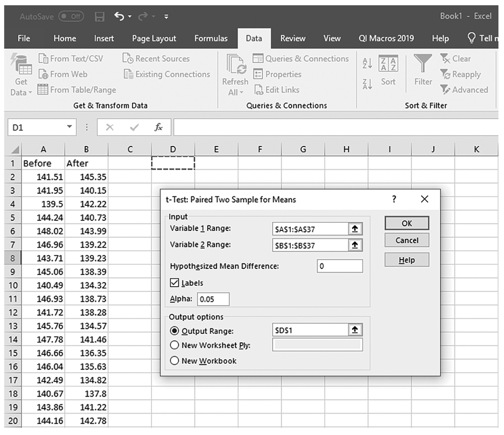Sort ascending with A to Z icon
Image resolution: width=504 pixels, height=435 pixels.
[x=367, y=63]
